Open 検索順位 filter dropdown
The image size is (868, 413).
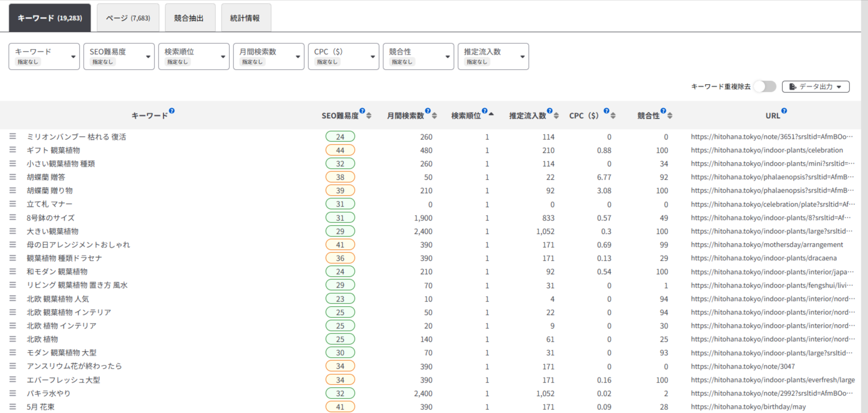[x=194, y=56]
